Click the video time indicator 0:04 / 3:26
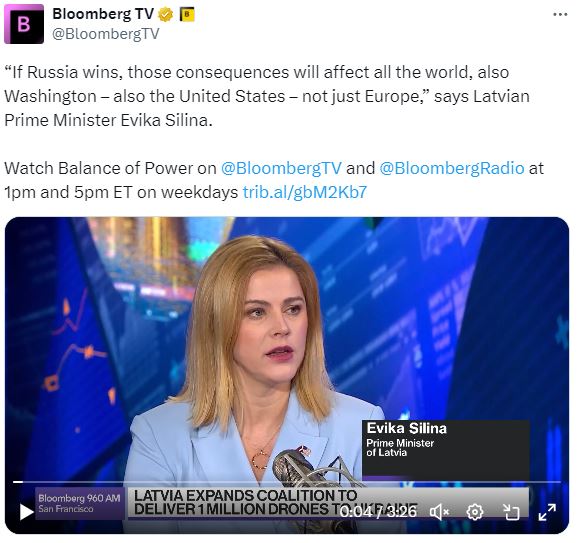Image resolution: width=577 pixels, height=543 pixels. (x=378, y=512)
